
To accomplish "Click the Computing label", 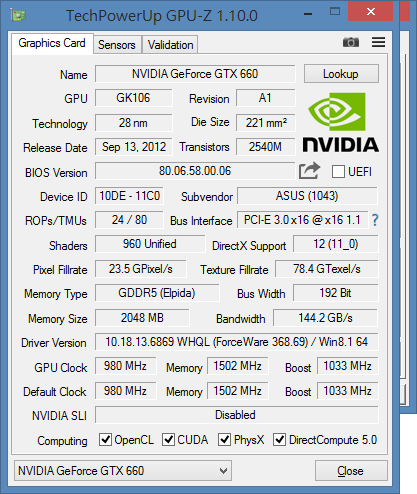I will [x=62, y=441].
